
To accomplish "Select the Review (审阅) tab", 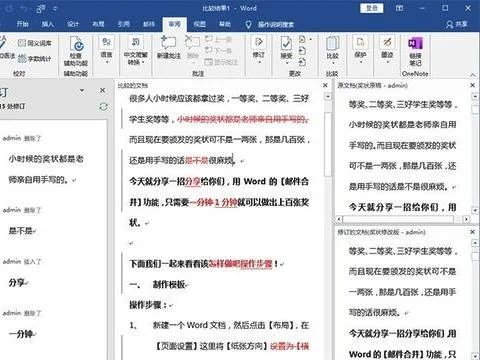I will coord(174,24).
